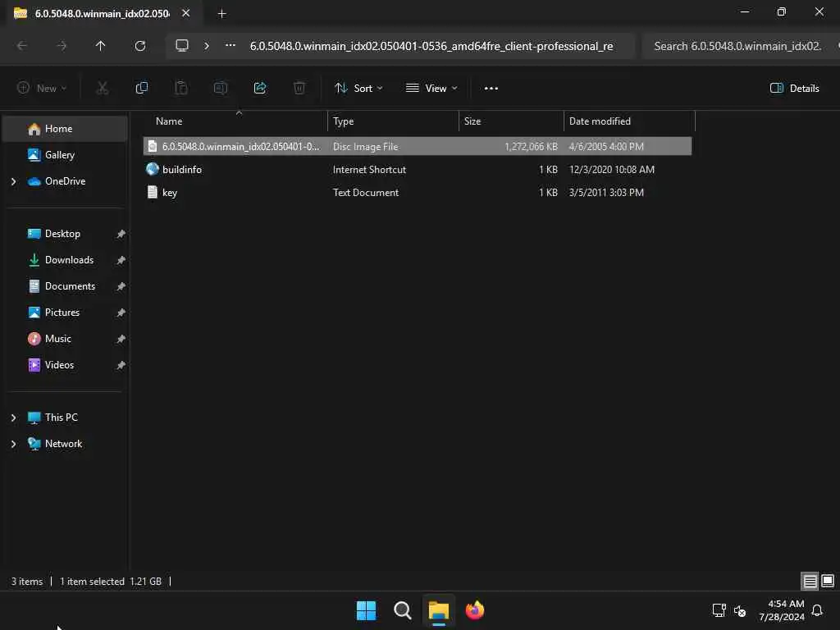
Task: Open the Desktop quick access folder
Action: pos(65,234)
